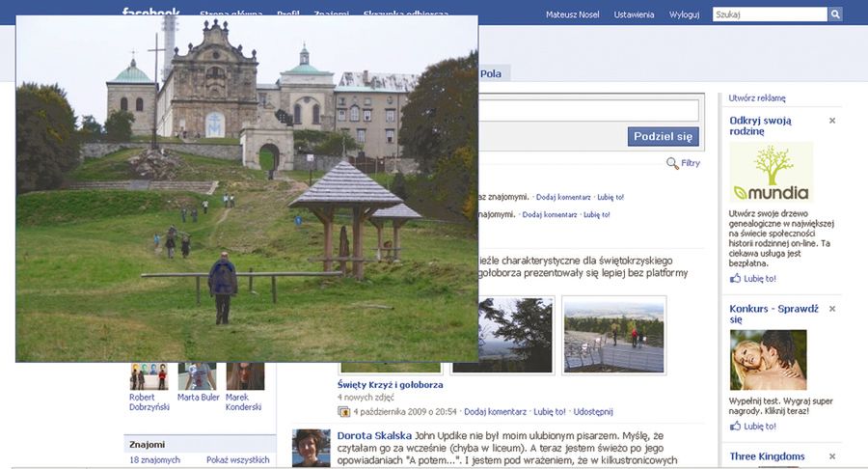This screenshot has width=868, height=469.
Task: Close the Odkryj swoją rodzinę ad
Action: click(832, 121)
